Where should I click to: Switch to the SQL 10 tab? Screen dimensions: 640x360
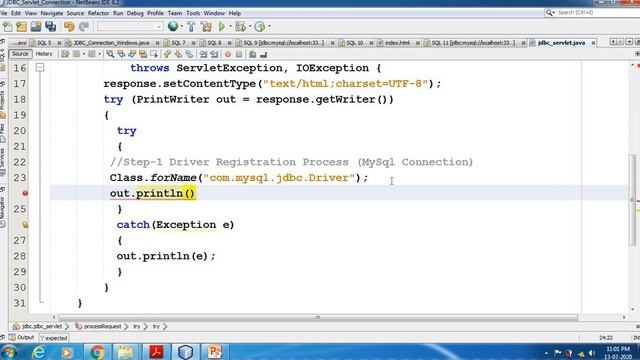click(354, 42)
